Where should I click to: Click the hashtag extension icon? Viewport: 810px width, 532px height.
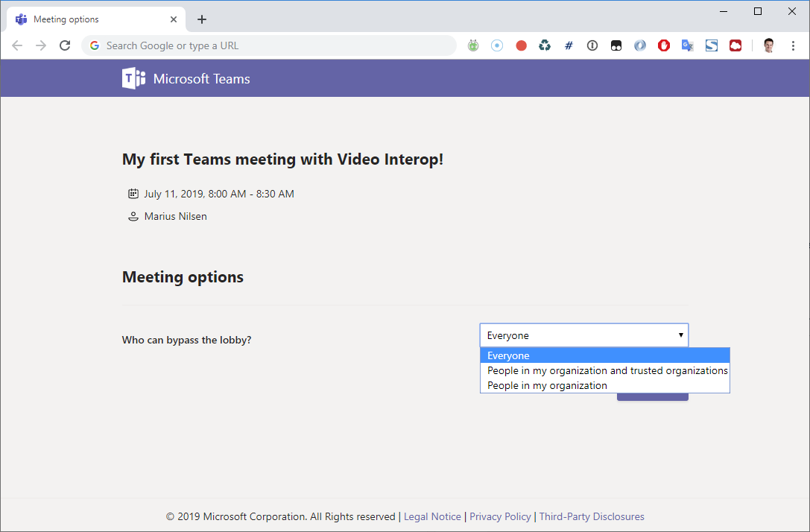pyautogui.click(x=569, y=45)
